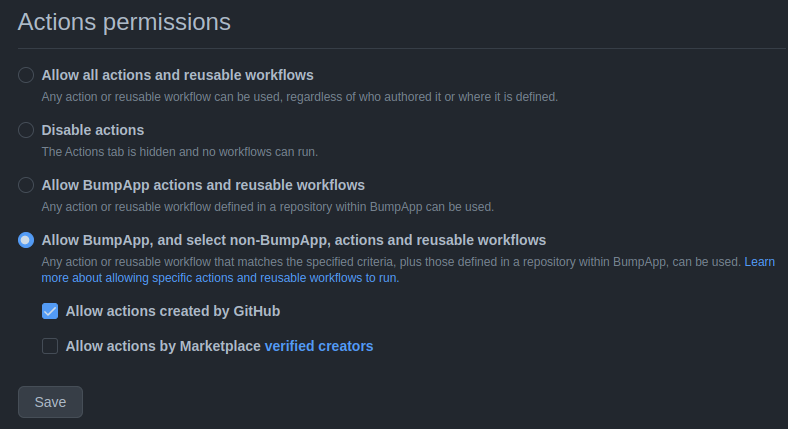Open the "verified creators" link
This screenshot has width=788, height=429.
pyautogui.click(x=318, y=346)
